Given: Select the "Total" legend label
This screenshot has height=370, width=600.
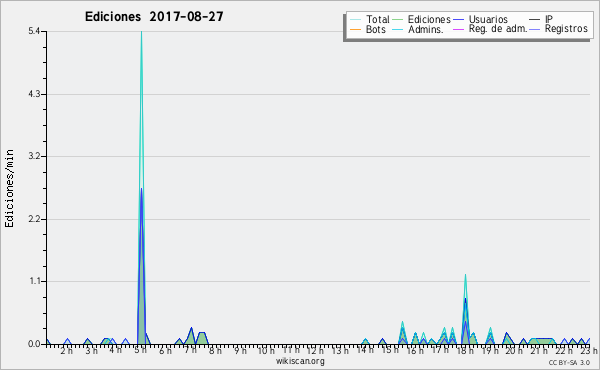Looking at the screenshot, I should (378, 19).
